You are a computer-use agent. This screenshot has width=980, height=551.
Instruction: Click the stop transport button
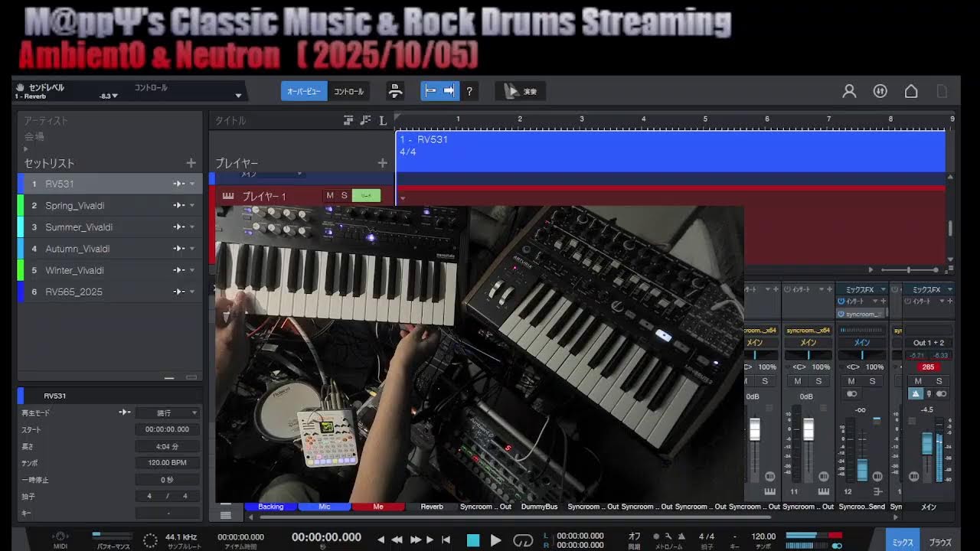[473, 540]
